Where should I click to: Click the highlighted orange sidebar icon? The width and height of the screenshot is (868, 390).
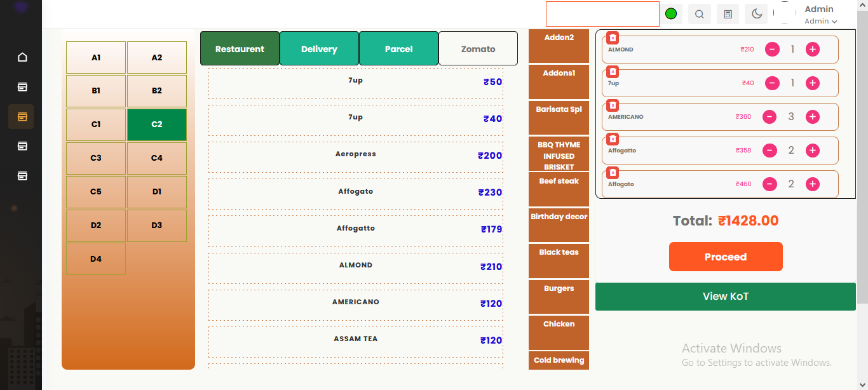tap(22, 117)
